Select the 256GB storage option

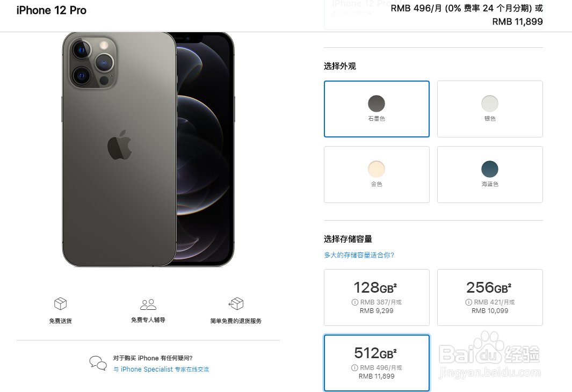tap(490, 297)
